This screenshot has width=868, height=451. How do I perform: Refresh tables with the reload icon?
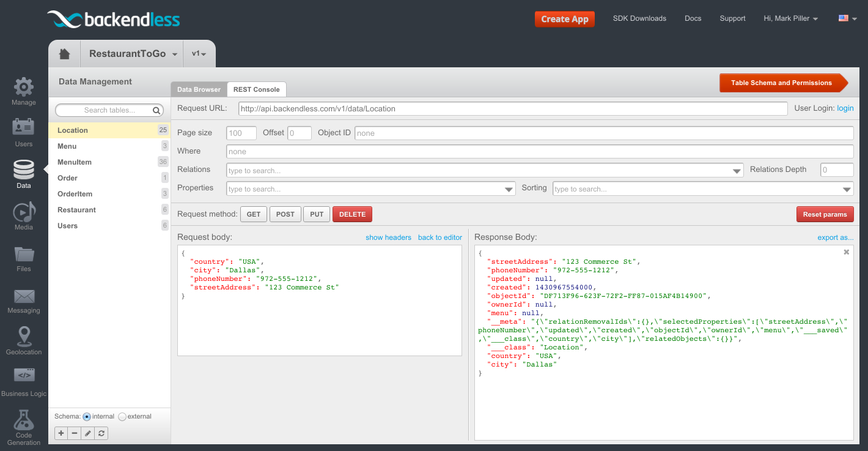[x=101, y=433]
